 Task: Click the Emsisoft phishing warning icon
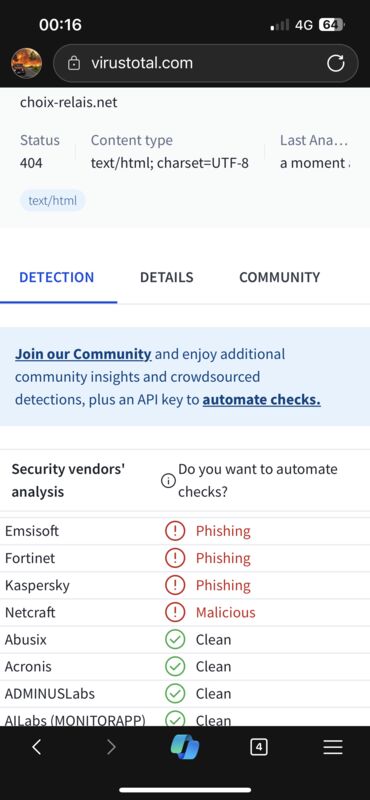tap(175, 531)
